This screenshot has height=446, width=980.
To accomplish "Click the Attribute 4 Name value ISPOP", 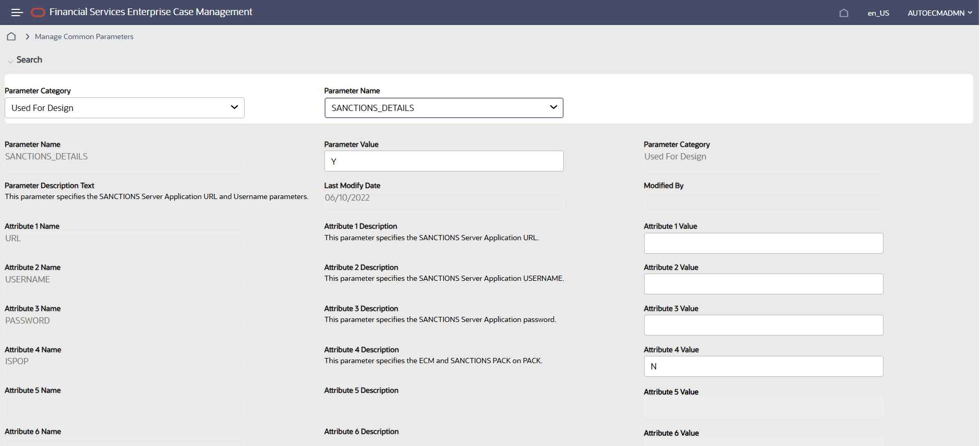I will point(17,362).
